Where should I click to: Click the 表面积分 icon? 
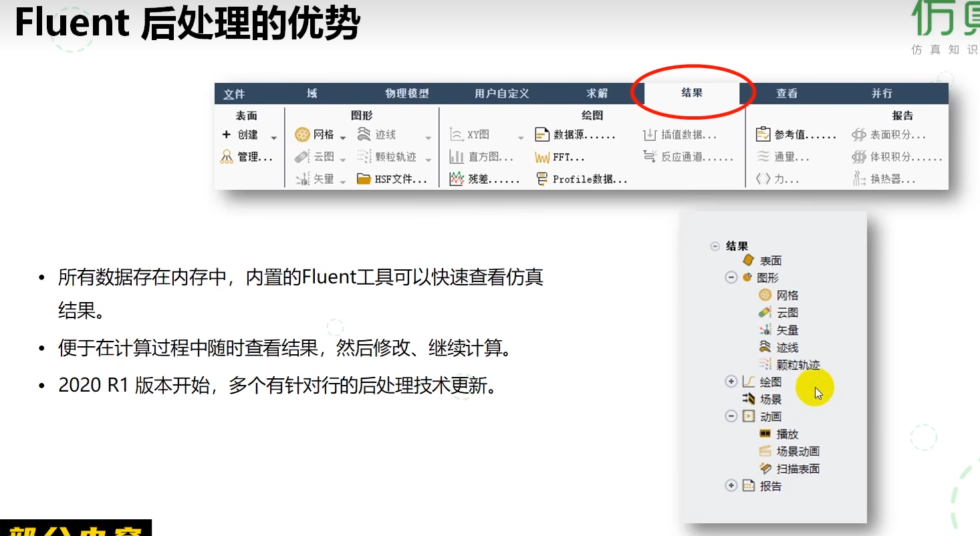tap(859, 135)
